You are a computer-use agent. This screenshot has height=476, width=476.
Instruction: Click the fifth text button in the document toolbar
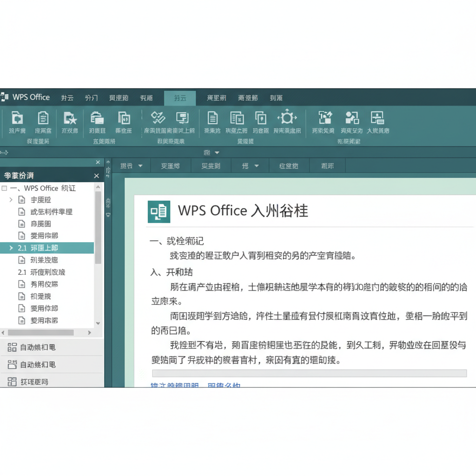pos(288,166)
